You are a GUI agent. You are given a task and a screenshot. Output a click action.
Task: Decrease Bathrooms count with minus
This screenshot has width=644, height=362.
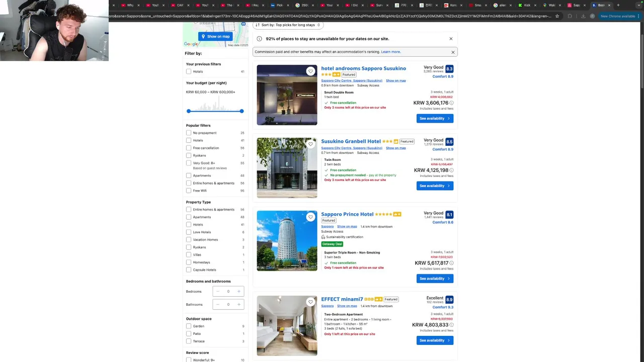point(217,305)
